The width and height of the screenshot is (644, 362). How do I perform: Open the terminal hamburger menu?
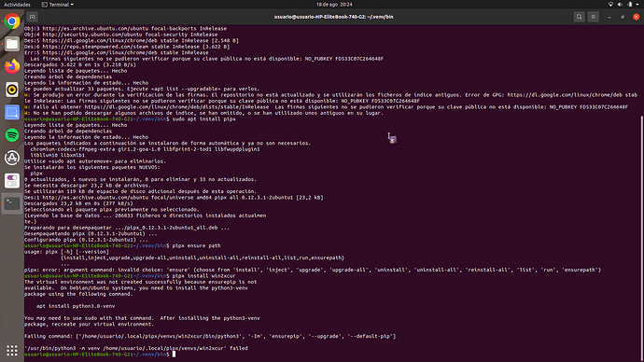pos(593,17)
